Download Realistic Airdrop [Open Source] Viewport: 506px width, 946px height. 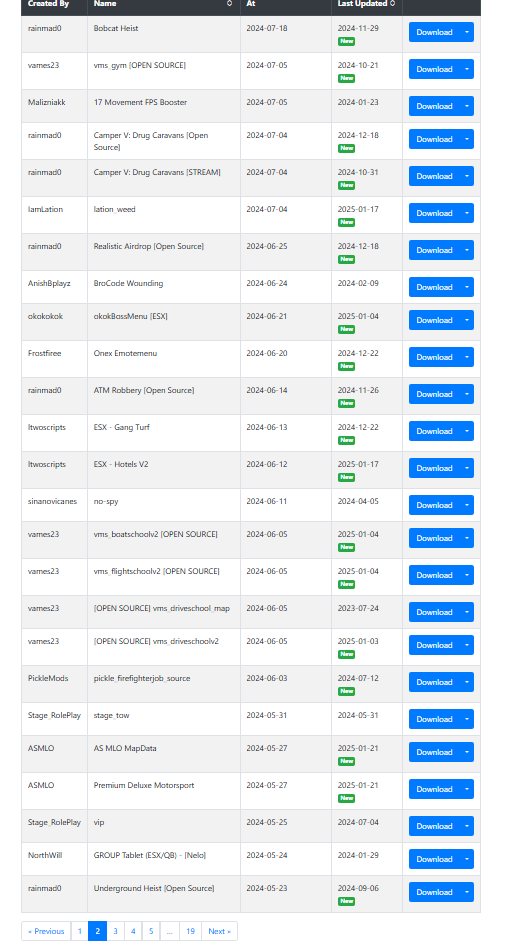pos(434,250)
